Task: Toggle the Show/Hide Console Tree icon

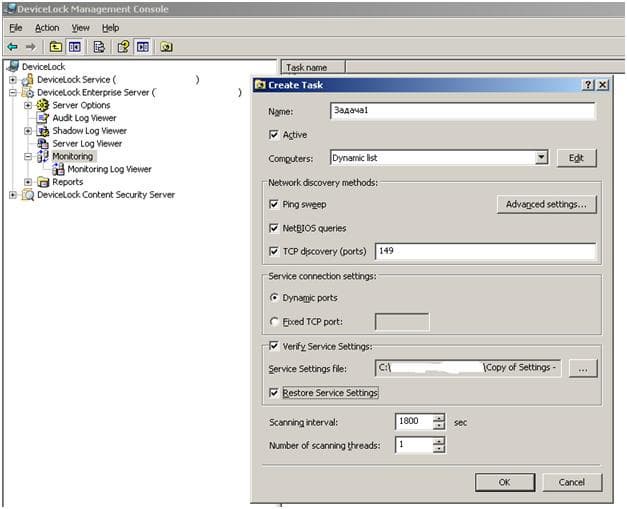Action: tap(74, 47)
